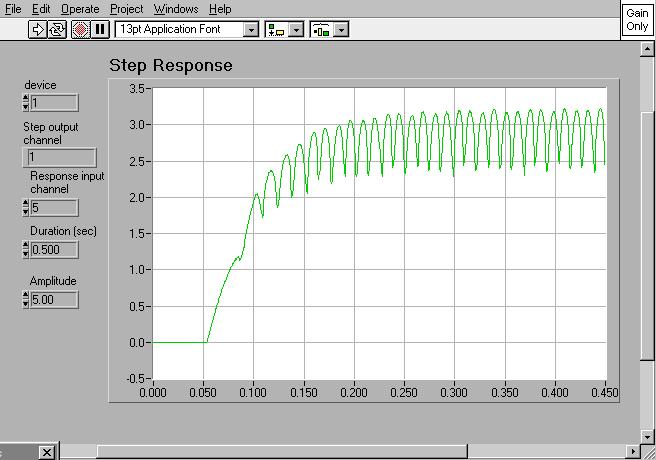
Task: Click the 0.450 X-axis maximum label
Action: (605, 393)
